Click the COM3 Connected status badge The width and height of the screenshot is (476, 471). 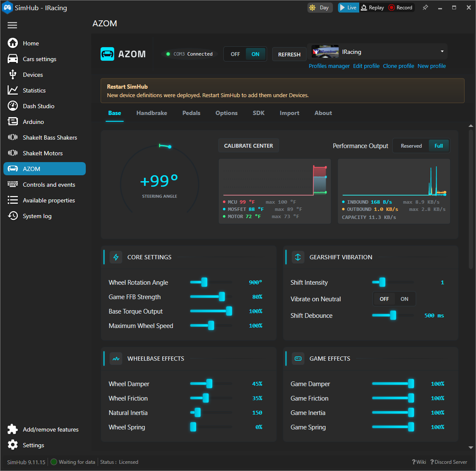pos(190,54)
